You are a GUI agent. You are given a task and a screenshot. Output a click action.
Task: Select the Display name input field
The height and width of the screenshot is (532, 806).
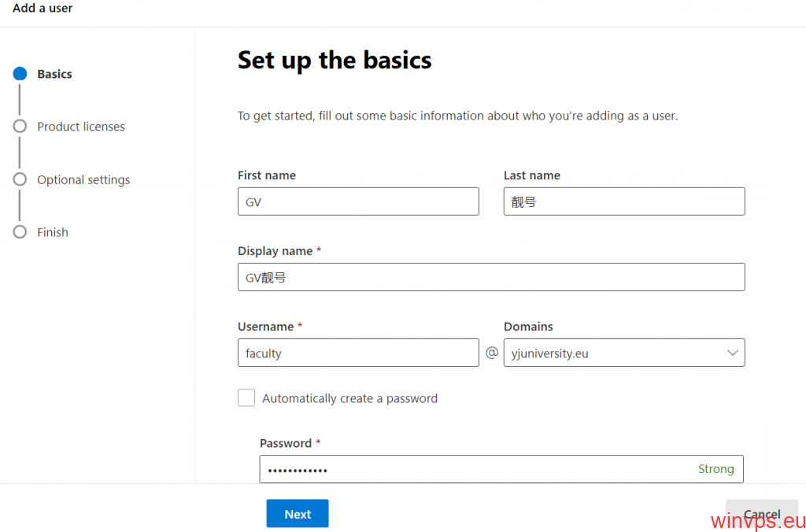[491, 277]
